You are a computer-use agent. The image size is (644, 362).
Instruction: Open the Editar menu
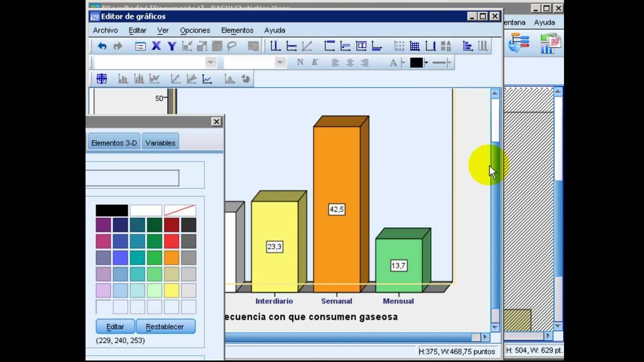pyautogui.click(x=137, y=30)
